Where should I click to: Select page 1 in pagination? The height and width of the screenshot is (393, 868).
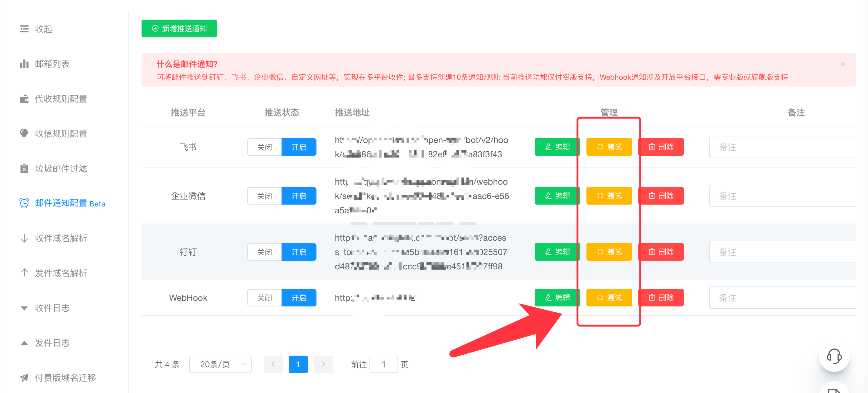[x=298, y=364]
